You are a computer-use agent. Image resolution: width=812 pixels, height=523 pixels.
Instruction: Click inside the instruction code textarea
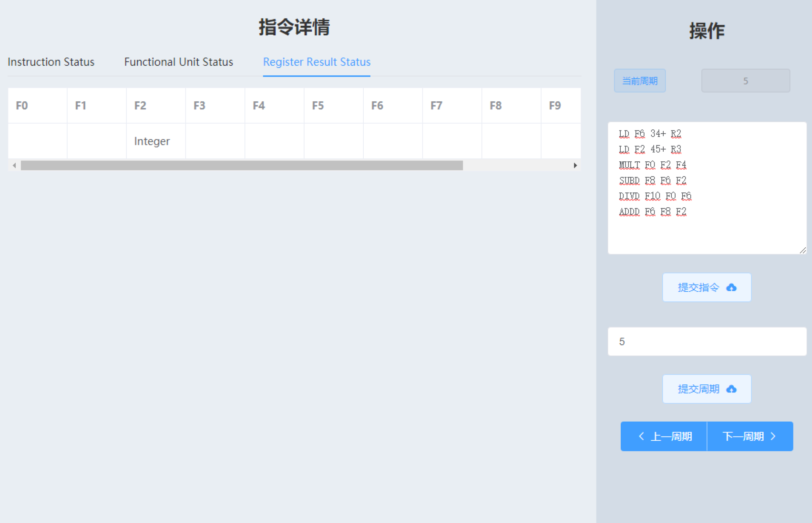coord(707,188)
